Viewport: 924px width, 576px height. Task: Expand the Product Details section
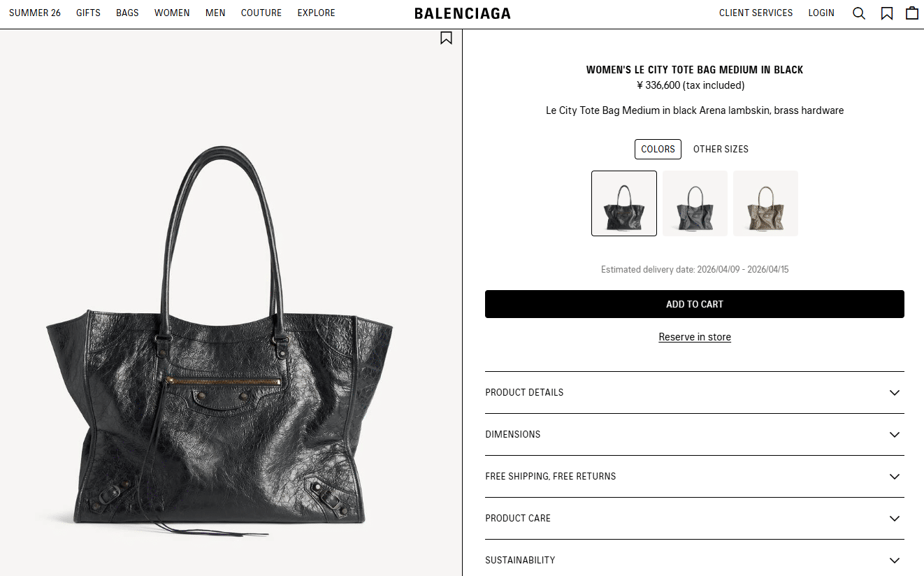(695, 392)
